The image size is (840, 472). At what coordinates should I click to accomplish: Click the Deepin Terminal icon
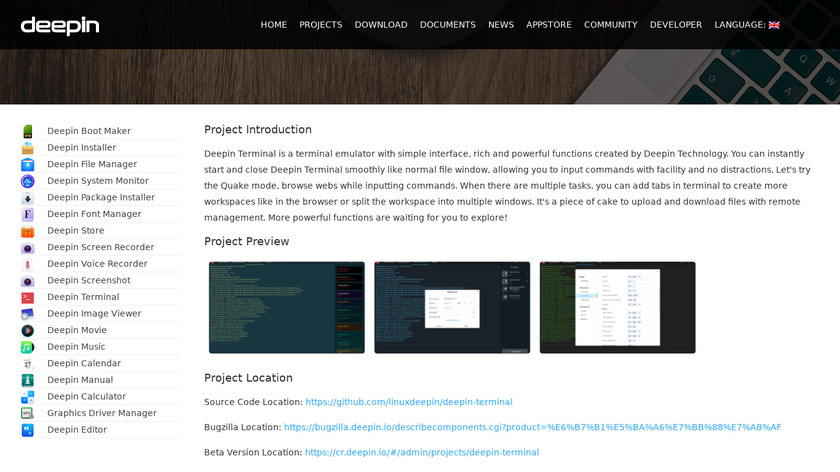[x=28, y=297]
